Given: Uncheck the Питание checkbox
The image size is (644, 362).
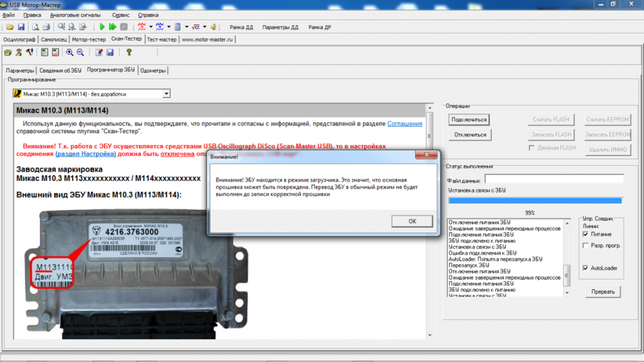Looking at the screenshot, I should tap(586, 234).
